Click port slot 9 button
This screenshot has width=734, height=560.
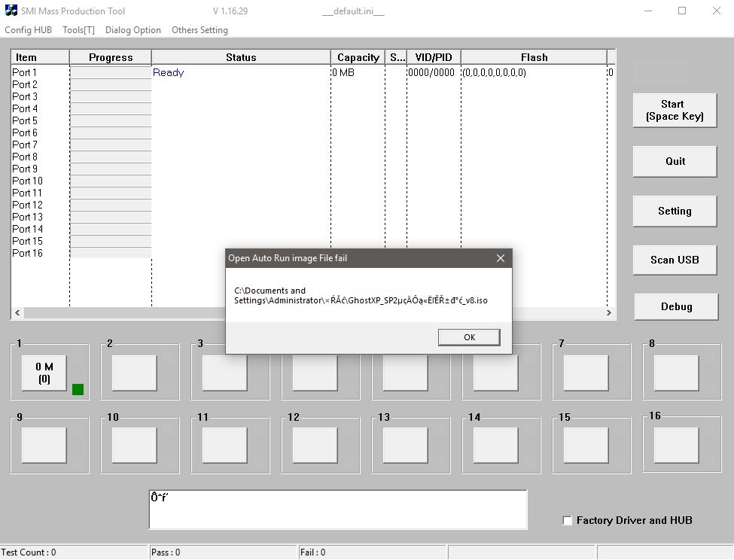44,445
